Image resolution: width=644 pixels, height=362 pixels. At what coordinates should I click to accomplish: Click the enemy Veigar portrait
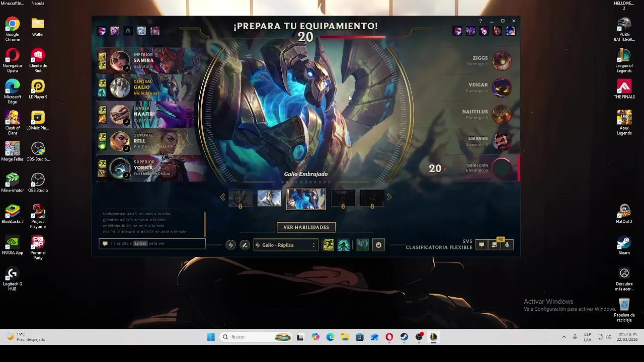[502, 88]
